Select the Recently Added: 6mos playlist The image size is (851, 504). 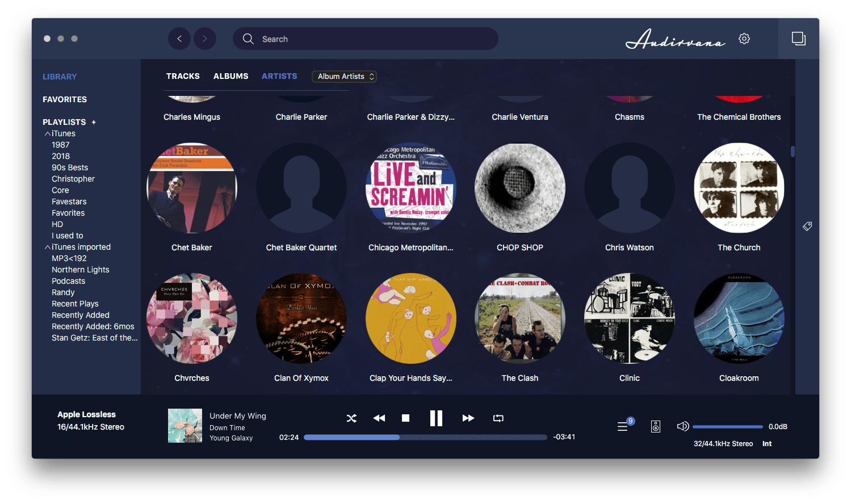(x=93, y=326)
